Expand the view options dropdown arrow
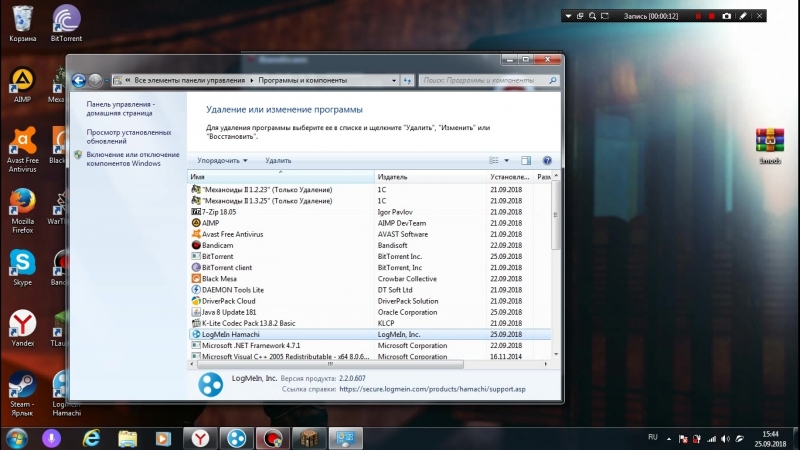800x450 pixels. tap(507, 160)
